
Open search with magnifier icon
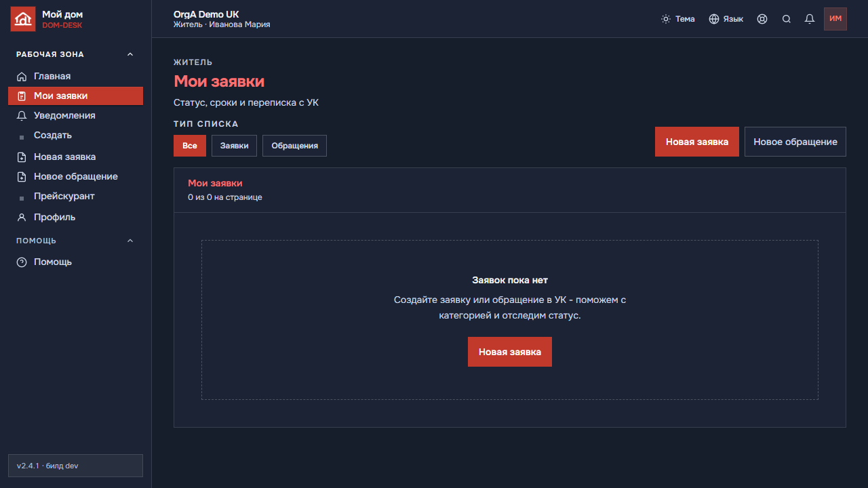787,19
